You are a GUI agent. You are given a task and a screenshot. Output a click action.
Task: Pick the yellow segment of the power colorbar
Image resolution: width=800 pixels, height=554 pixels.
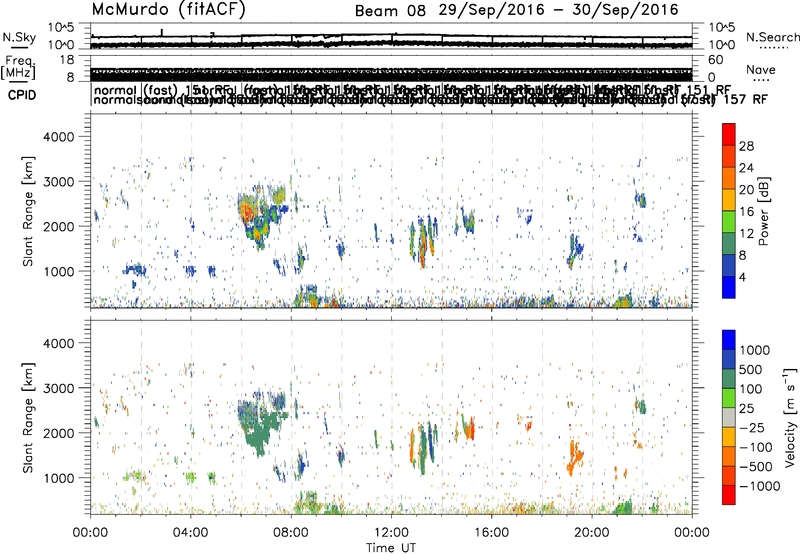pos(729,200)
